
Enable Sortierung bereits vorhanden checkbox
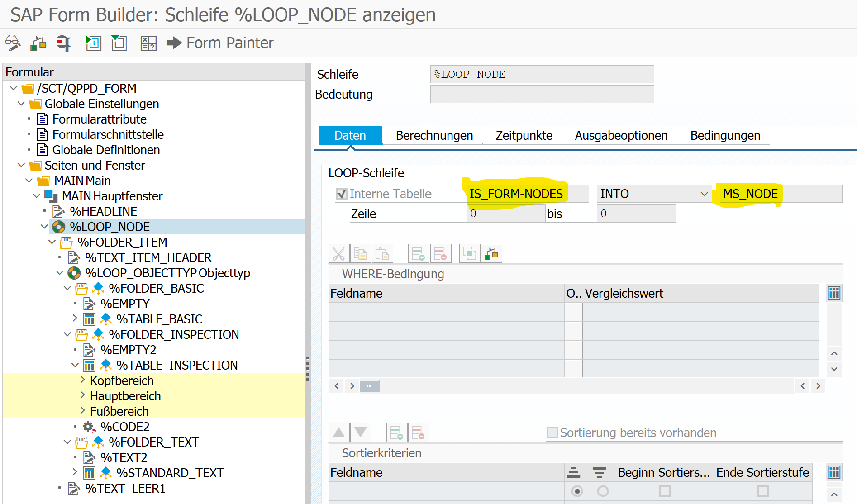552,433
